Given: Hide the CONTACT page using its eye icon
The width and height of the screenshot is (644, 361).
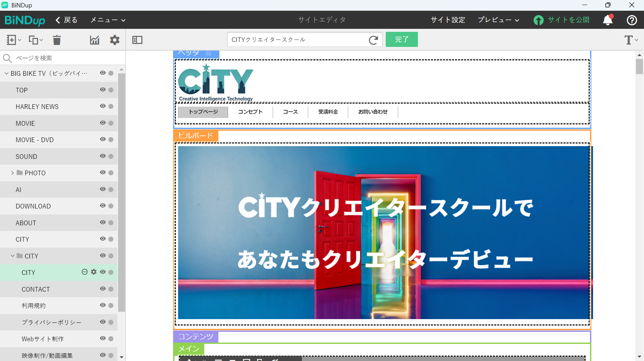Looking at the screenshot, I should 103,289.
